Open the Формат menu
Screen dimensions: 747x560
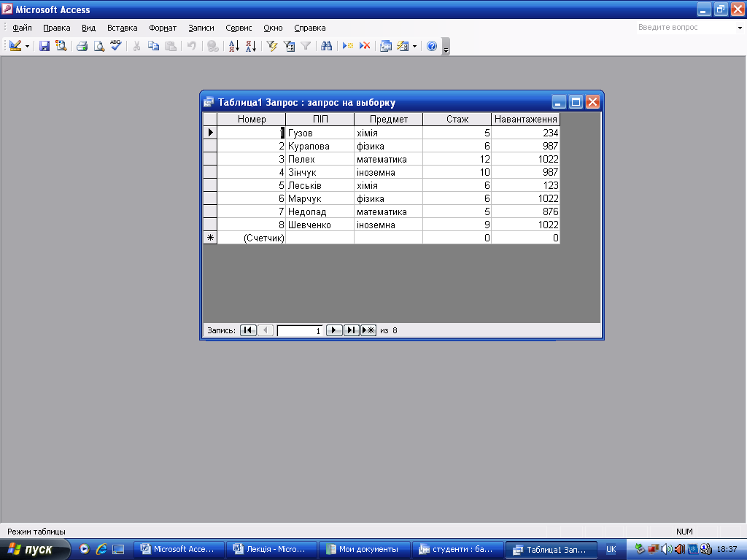[x=163, y=28]
